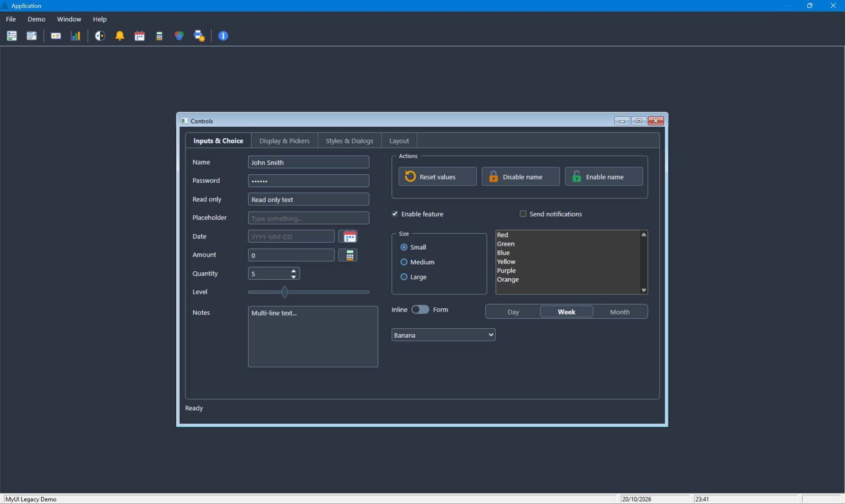Select Purple in color list
Screen dimensions: 845x504
pyautogui.click(x=567, y=271)
